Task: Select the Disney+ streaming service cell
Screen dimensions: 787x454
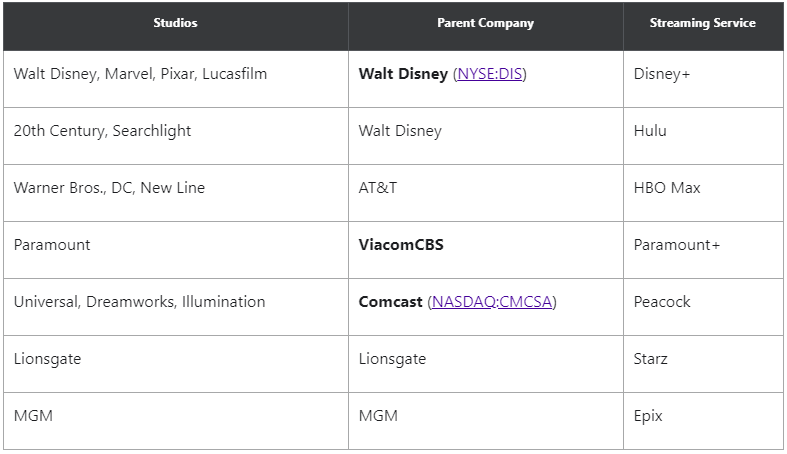Action: tap(661, 74)
